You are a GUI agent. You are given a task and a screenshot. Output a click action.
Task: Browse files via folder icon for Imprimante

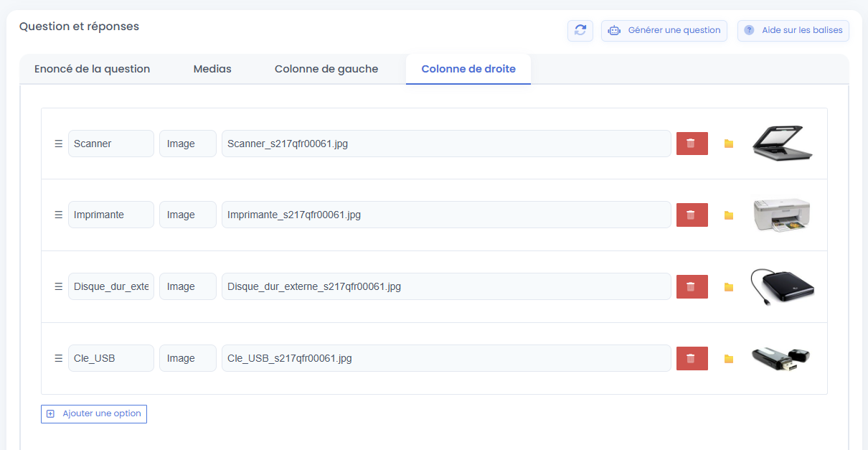click(729, 215)
